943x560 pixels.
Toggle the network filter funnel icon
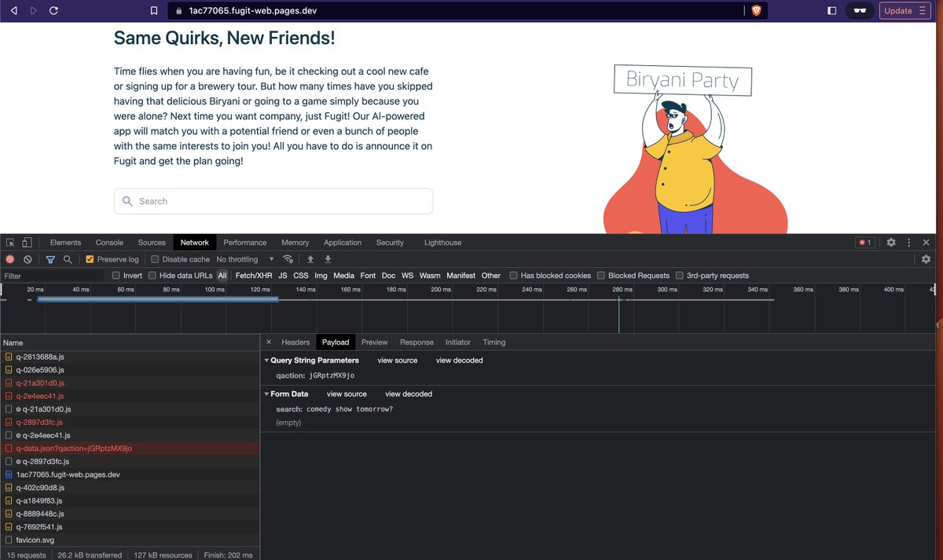(50, 259)
